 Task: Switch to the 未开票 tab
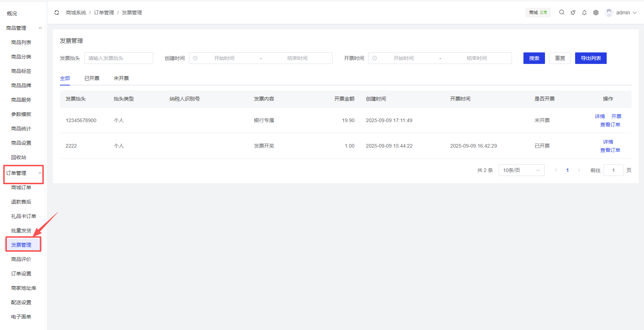[x=121, y=78]
